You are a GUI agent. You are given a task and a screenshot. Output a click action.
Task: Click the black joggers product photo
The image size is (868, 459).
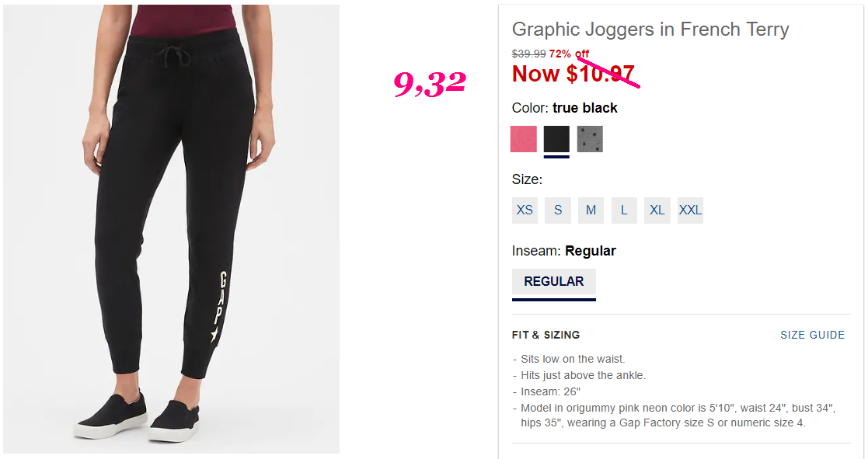[172, 229]
